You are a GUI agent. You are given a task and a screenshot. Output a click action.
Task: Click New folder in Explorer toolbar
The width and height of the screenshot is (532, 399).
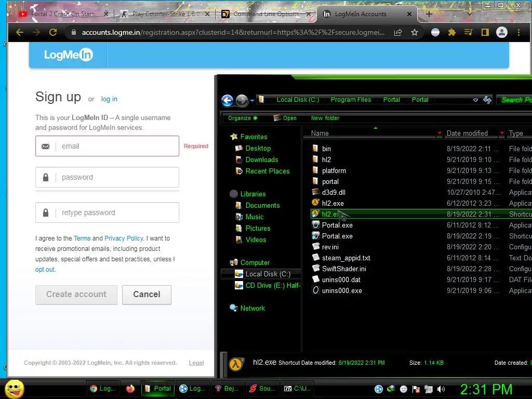coord(325,118)
